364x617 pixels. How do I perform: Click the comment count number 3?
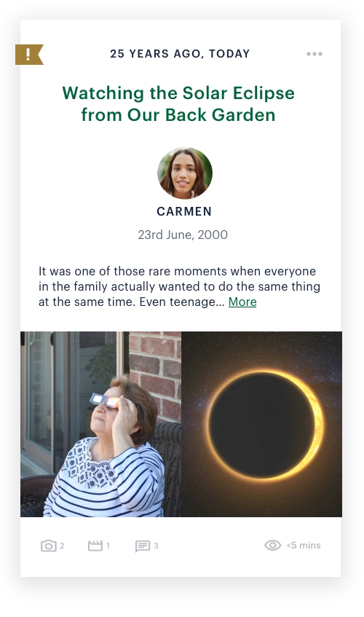(156, 546)
